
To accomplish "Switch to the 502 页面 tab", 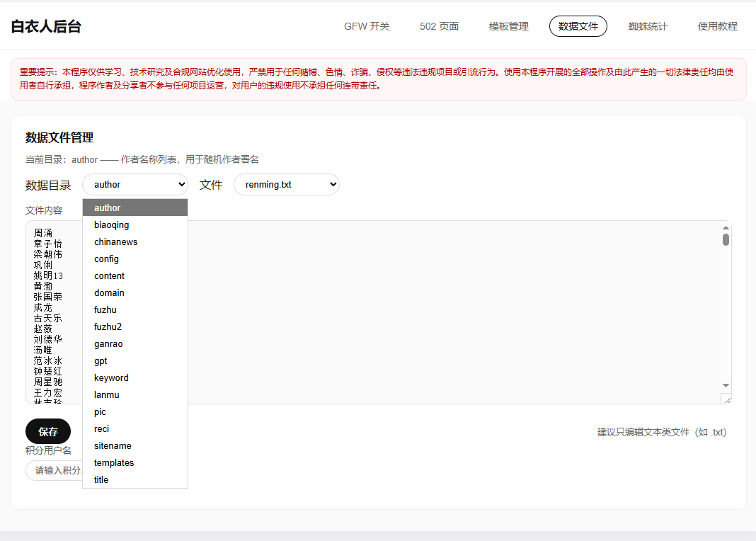I will (439, 26).
